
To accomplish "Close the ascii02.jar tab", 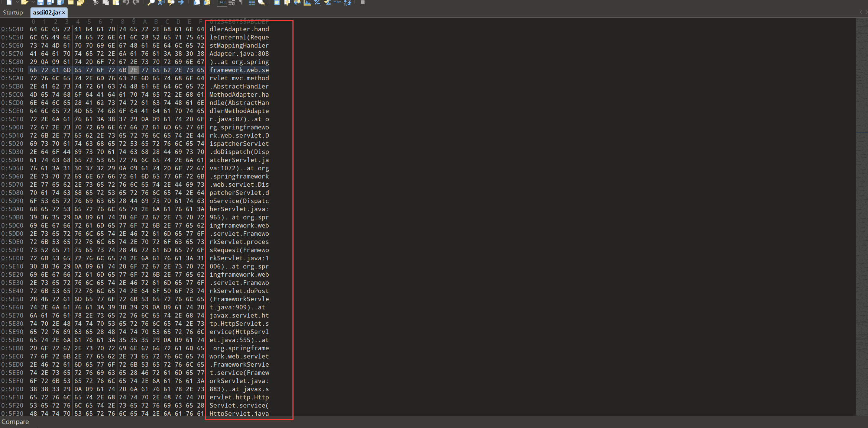I will tap(64, 13).
